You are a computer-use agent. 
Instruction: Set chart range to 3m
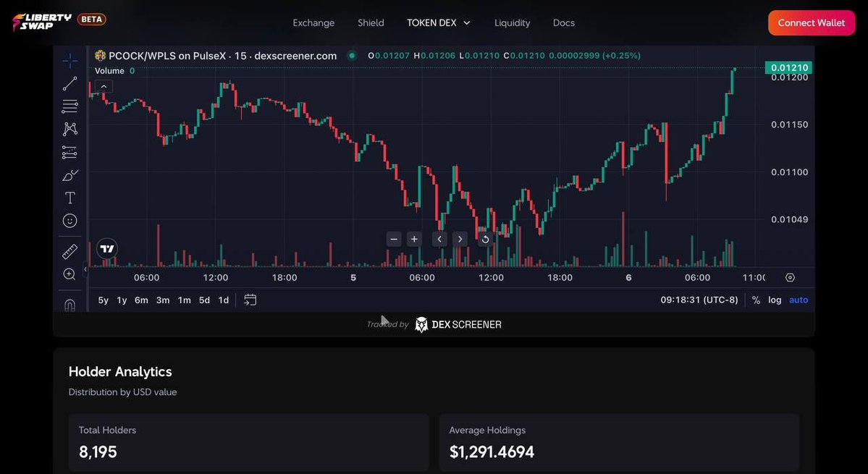click(163, 300)
